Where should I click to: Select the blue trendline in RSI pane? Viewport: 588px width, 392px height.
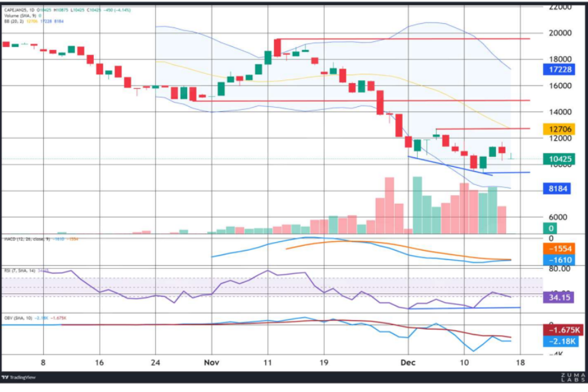click(x=464, y=308)
